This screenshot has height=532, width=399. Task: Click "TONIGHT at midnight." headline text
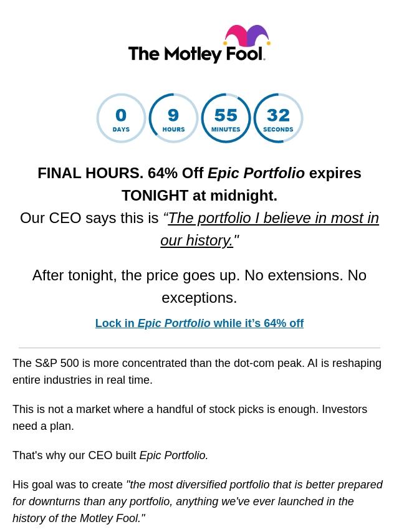pos(199,196)
